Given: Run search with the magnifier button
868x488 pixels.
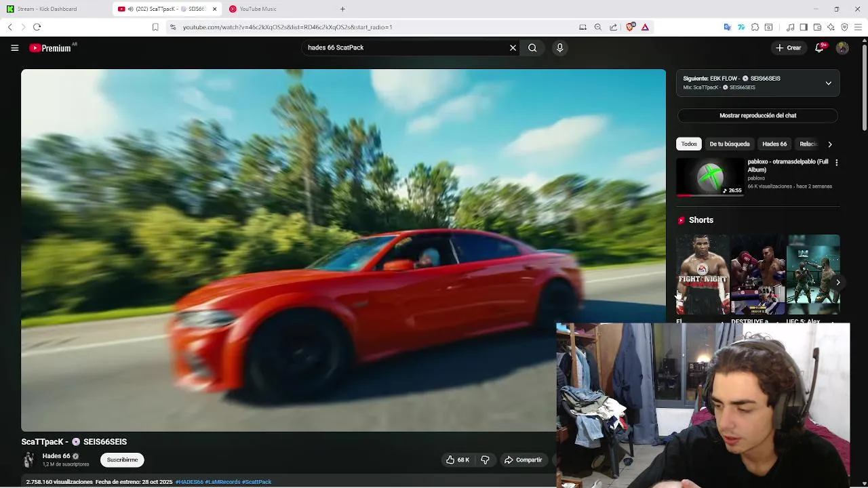Looking at the screenshot, I should (532, 47).
